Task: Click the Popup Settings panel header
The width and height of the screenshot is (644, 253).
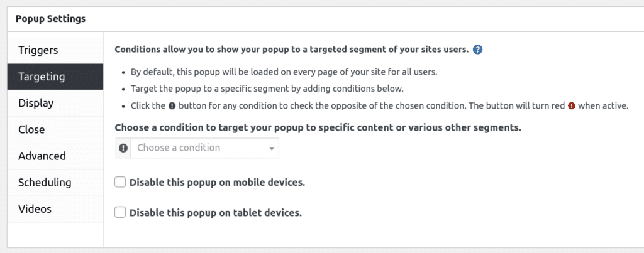Action: [x=325, y=19]
